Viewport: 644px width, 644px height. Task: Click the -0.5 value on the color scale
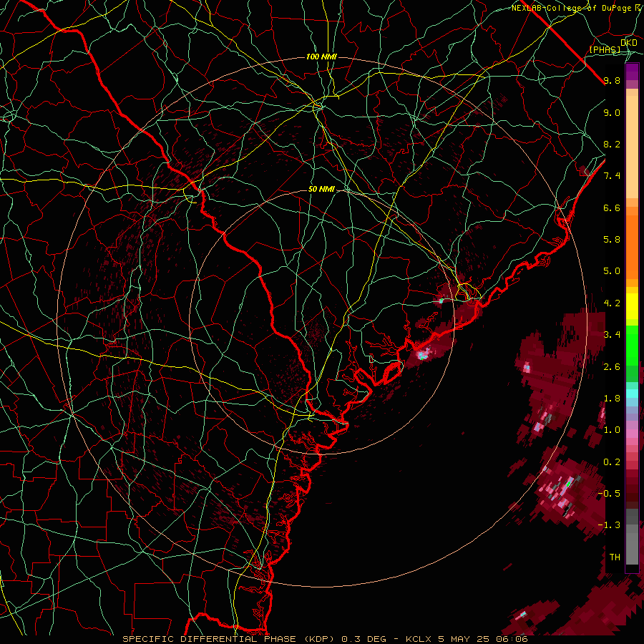pos(609,493)
